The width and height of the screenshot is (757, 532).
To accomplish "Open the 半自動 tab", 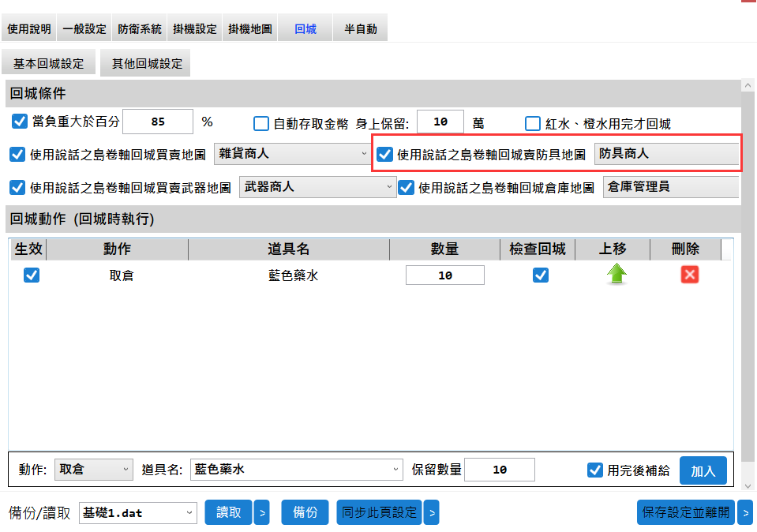I will tap(360, 29).
